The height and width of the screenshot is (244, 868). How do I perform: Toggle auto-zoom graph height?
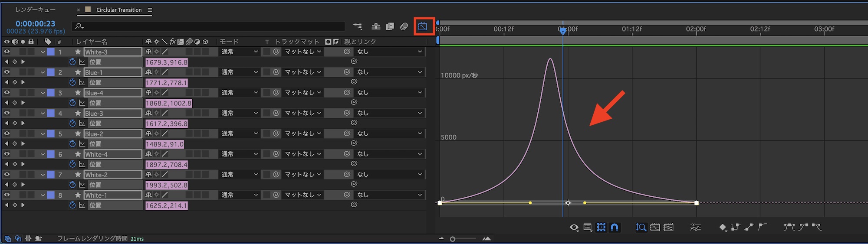[641, 227]
